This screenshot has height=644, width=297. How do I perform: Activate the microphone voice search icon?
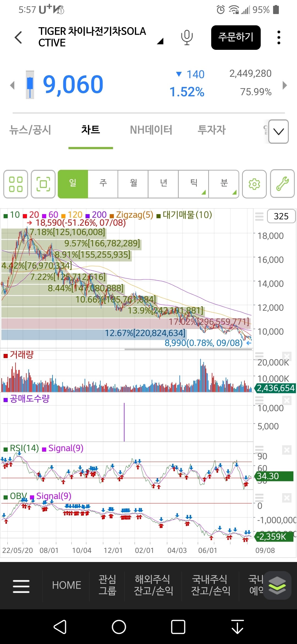point(187,37)
